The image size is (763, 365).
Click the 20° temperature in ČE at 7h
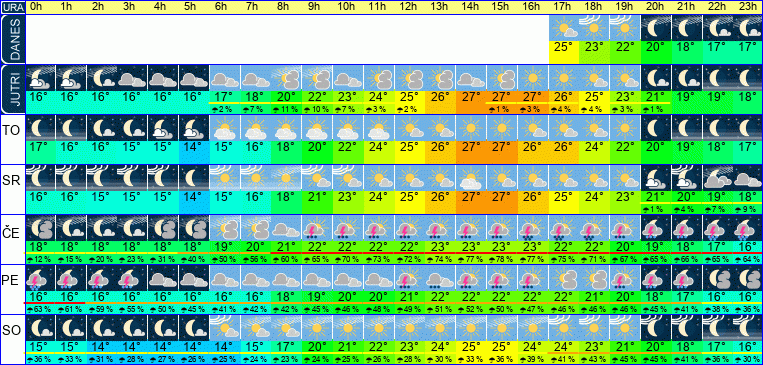(255, 246)
